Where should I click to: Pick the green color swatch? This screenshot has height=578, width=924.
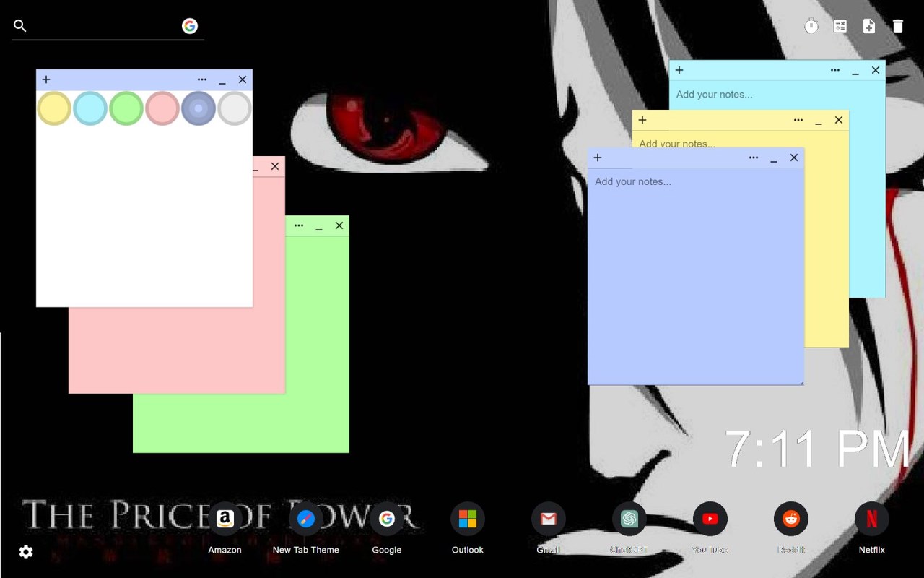pos(126,108)
